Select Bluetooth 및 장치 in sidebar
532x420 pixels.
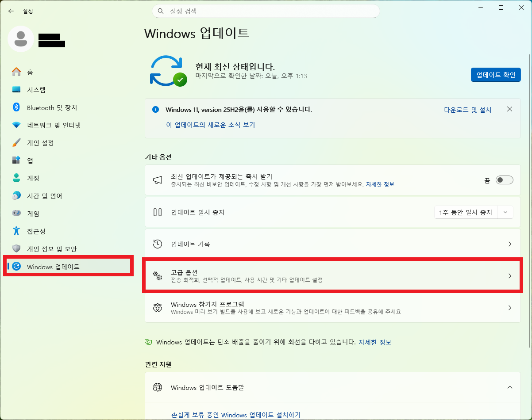[52, 107]
